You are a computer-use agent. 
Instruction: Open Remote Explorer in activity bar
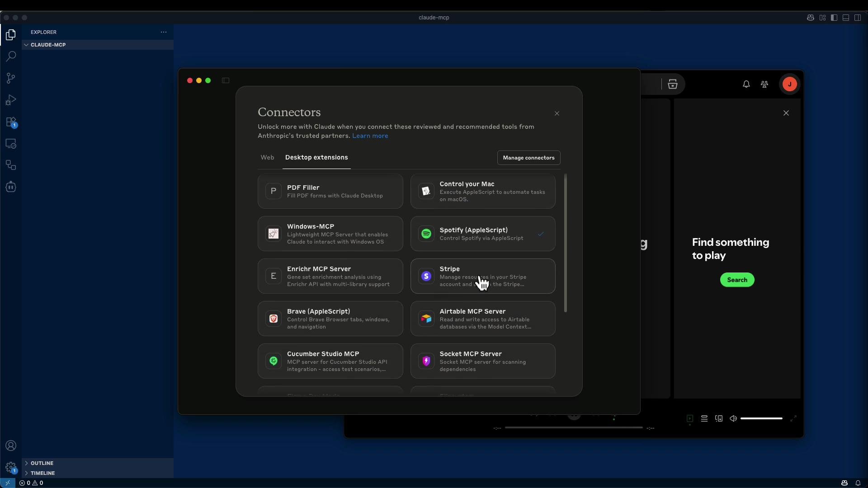click(x=11, y=144)
